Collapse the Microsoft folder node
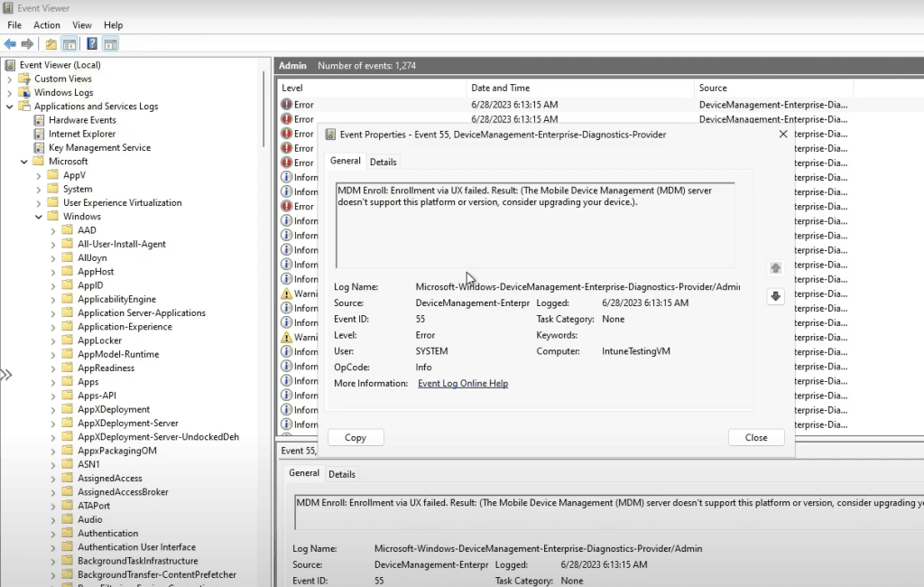 click(x=24, y=162)
